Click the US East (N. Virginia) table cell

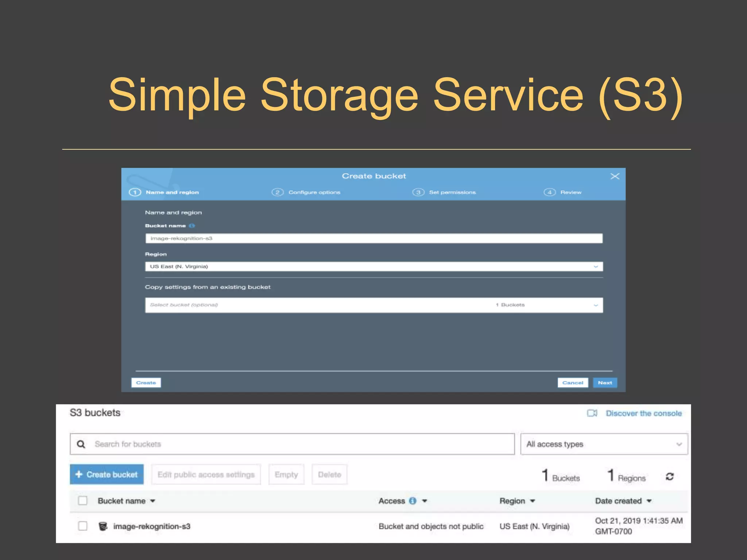point(534,526)
